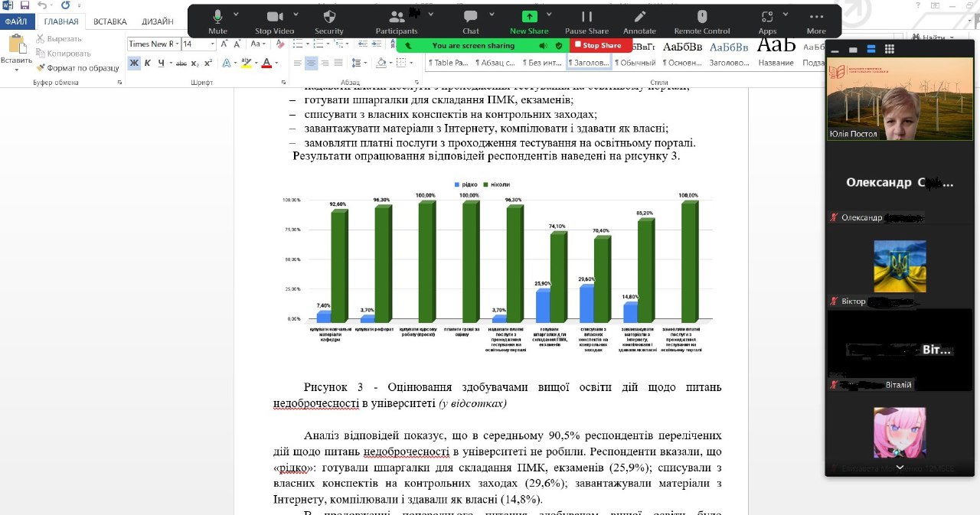The height and width of the screenshot is (515, 980).
Task: Select Формат по образцу format painter
Action: (77, 67)
